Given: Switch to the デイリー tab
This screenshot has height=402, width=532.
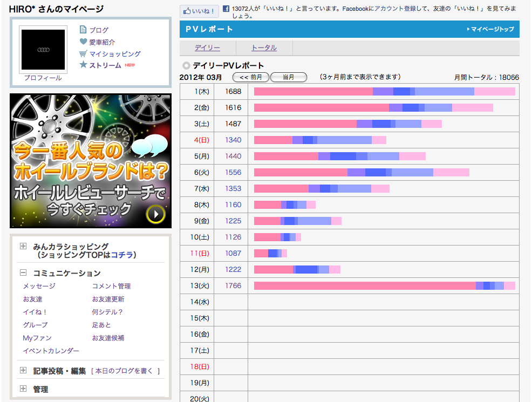Looking at the screenshot, I should tap(207, 47).
